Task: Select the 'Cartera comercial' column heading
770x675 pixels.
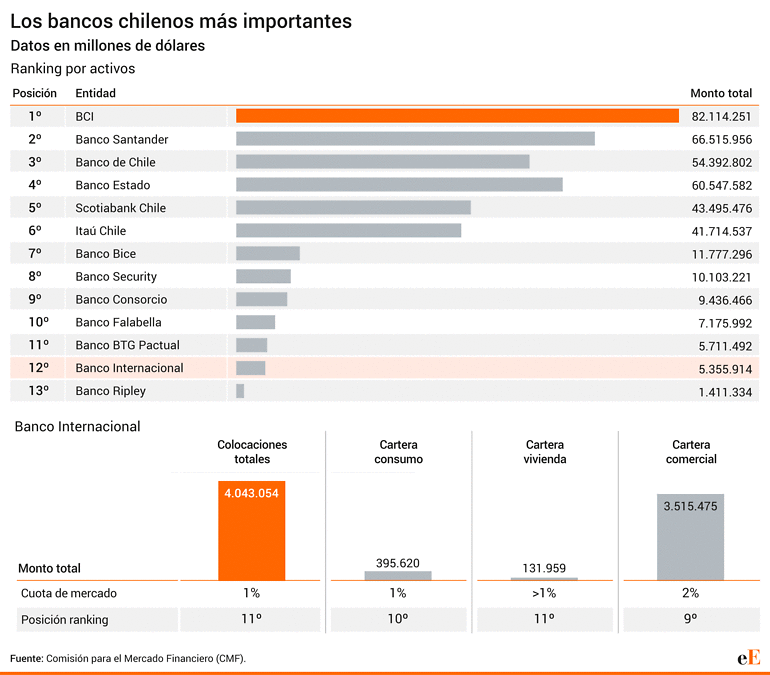Action: pos(691,452)
